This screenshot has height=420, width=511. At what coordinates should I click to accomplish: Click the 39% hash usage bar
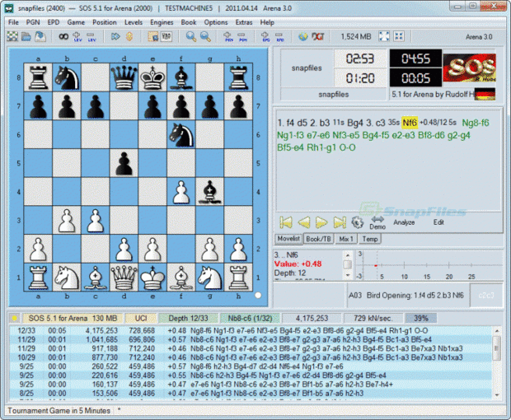click(x=420, y=317)
